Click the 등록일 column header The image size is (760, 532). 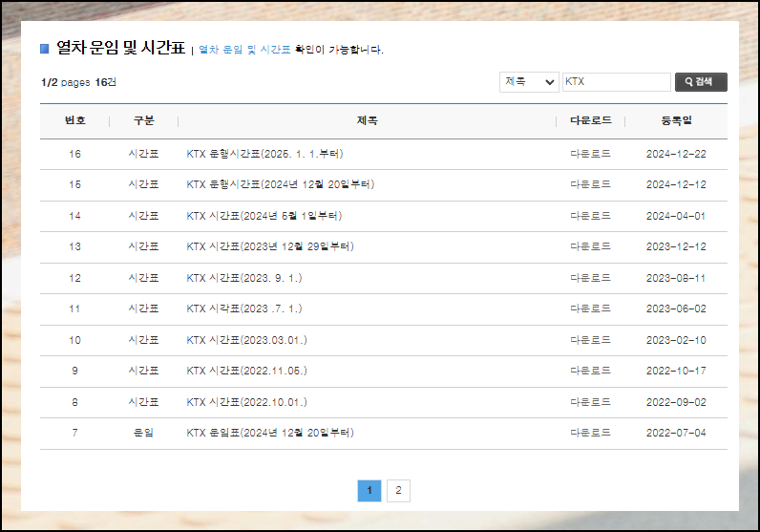(677, 120)
